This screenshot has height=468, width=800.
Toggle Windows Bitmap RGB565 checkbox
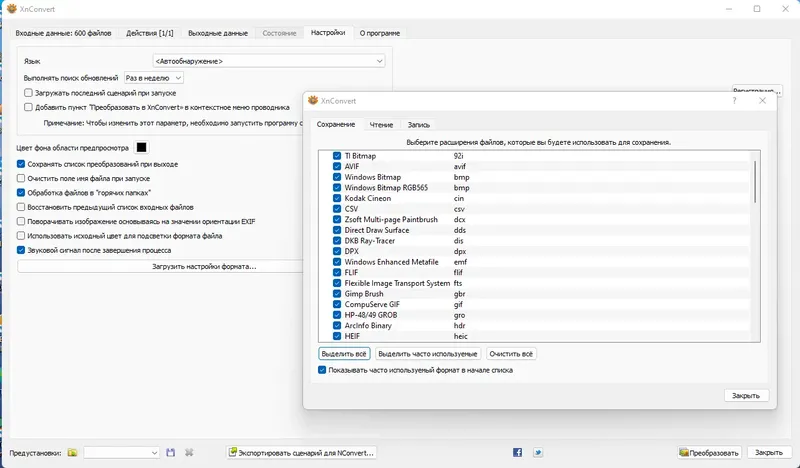point(337,188)
